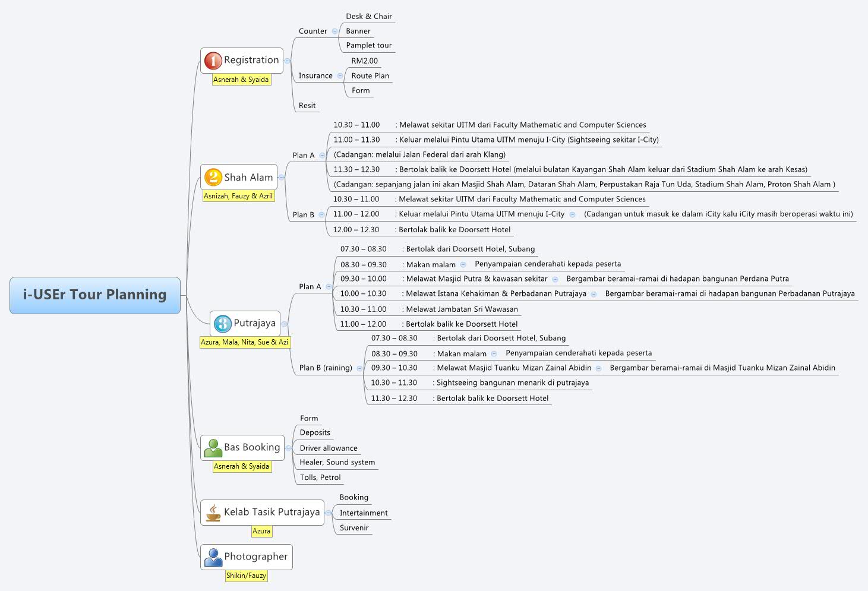Click the coffee cup icon on Kelab Tasik Putrajaya

tap(213, 512)
